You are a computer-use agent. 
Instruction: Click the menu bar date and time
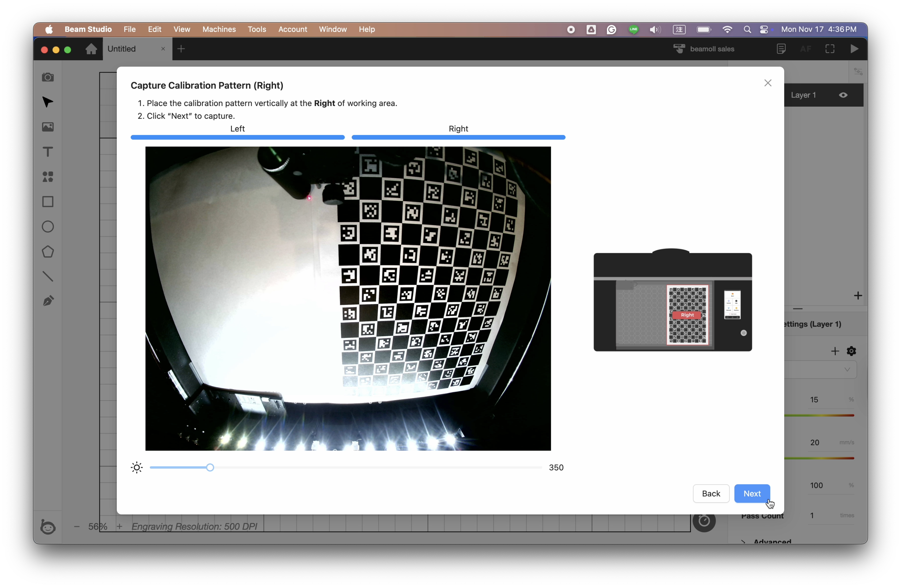[819, 29]
